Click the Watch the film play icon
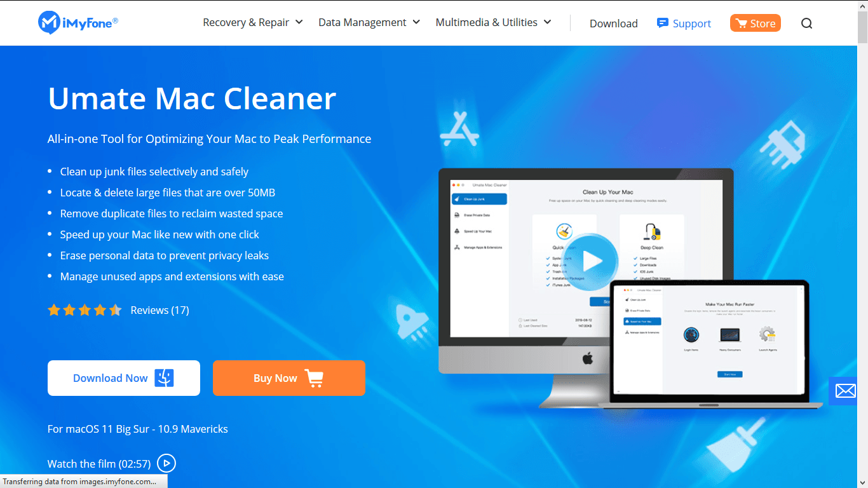Viewport: 868px width, 488px height. 166,463
